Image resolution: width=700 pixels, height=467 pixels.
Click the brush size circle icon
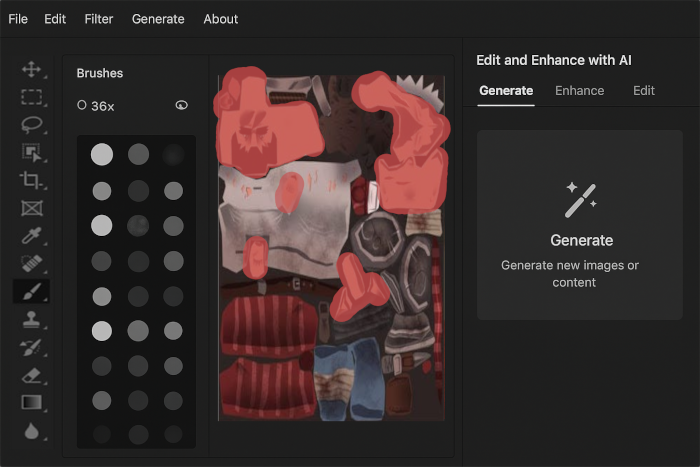click(82, 105)
